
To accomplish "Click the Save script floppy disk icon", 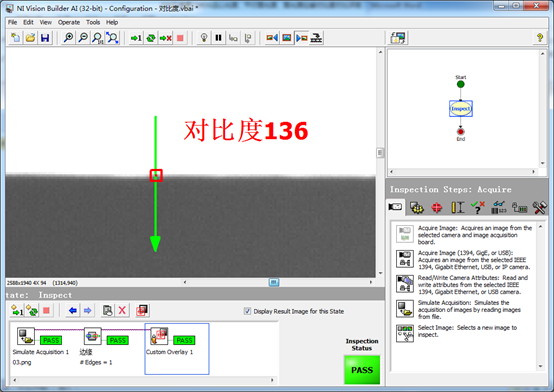I will [x=45, y=38].
